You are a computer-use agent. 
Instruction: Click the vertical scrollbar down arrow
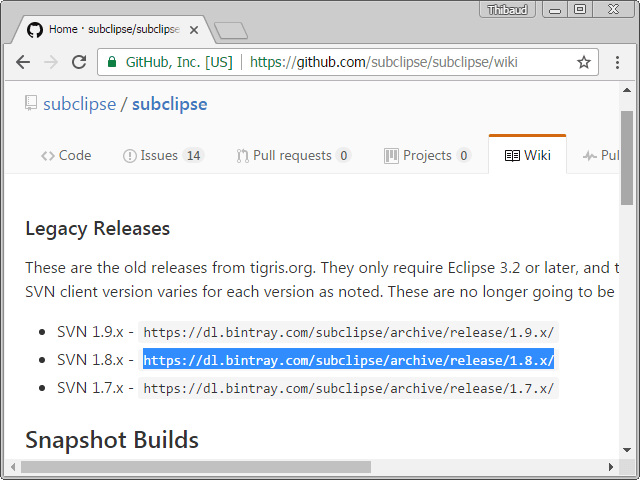coord(627,449)
